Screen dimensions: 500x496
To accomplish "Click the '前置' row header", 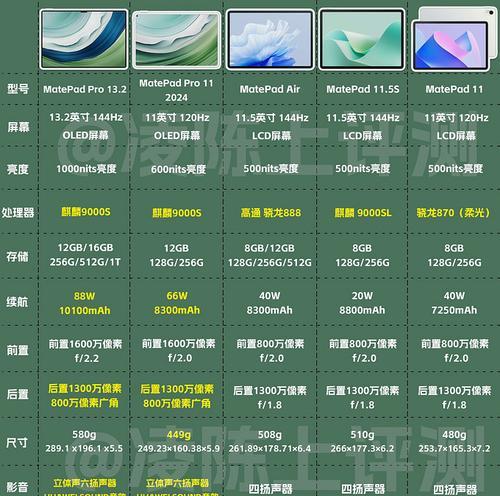I will pos(17,350).
